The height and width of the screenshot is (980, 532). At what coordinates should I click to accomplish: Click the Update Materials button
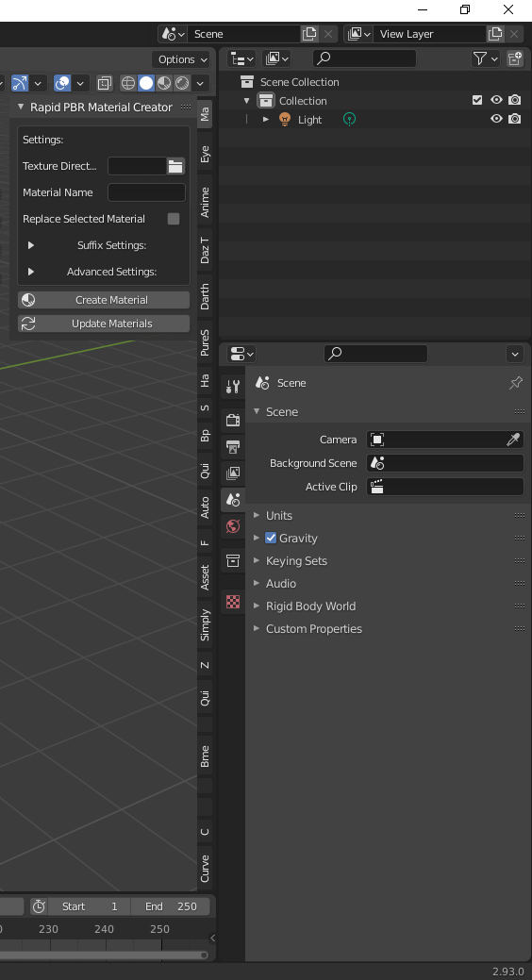[104, 324]
